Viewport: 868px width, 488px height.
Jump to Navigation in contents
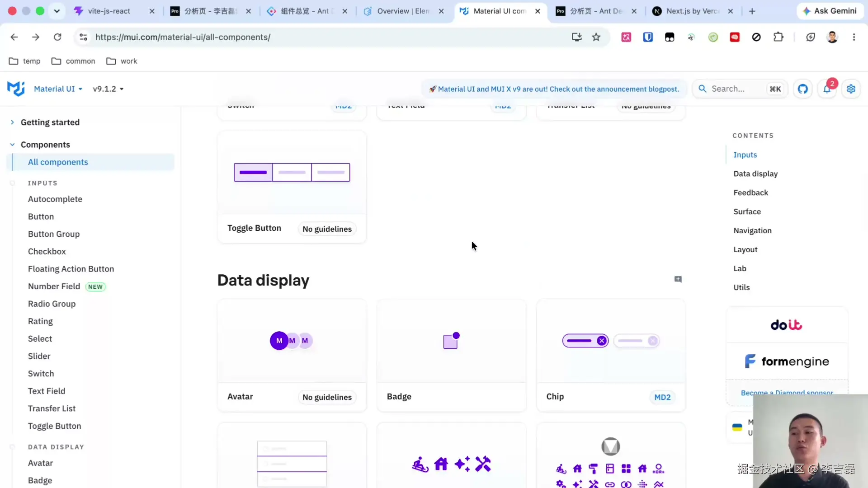coord(752,231)
